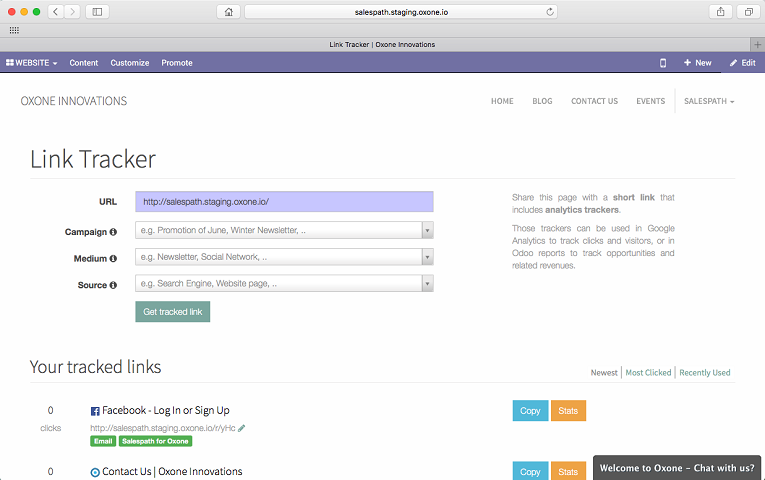
Task: Toggle mobile preview phone icon
Action: pyautogui.click(x=663, y=63)
